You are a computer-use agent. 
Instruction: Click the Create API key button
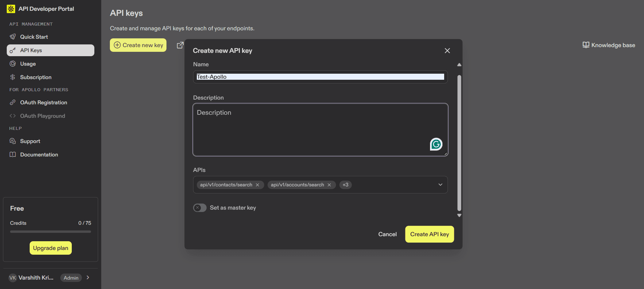[x=429, y=234]
